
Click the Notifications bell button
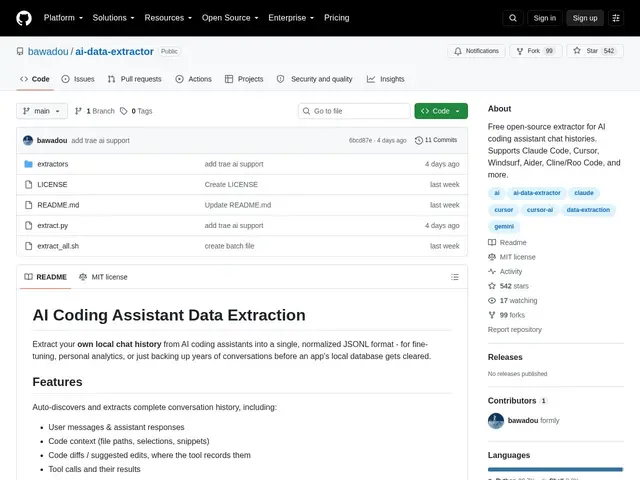pos(476,51)
